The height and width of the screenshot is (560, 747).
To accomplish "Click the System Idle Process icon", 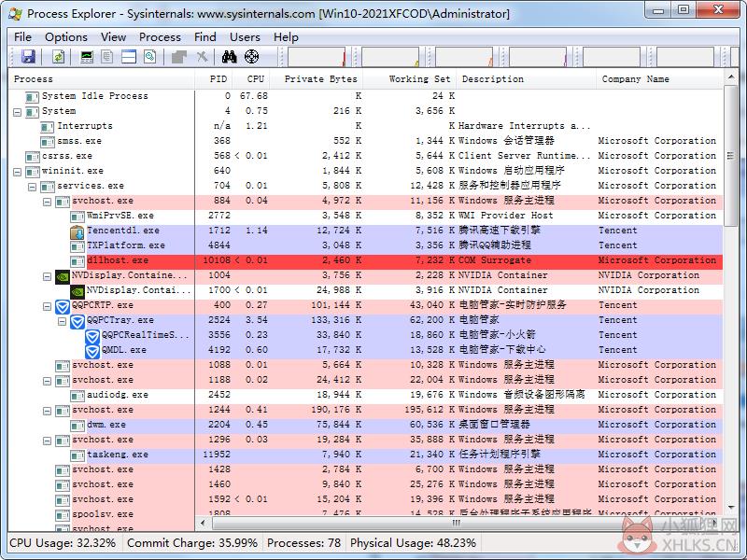I will (x=32, y=97).
